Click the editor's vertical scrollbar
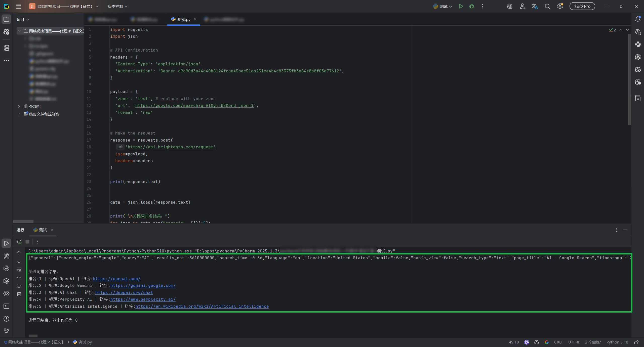 coord(629,79)
